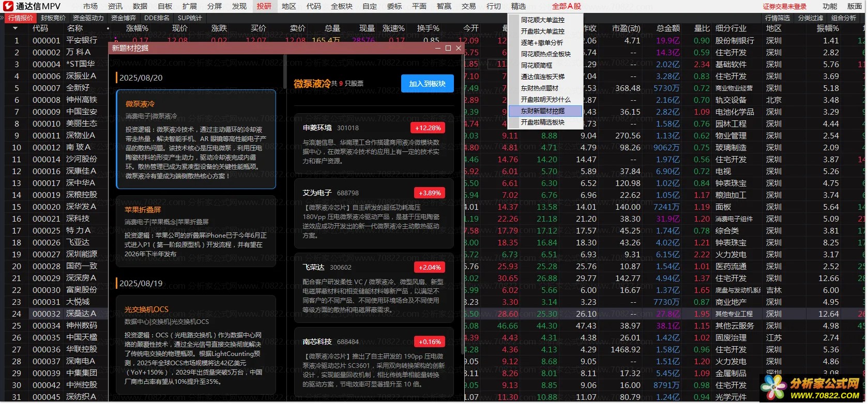
Task: Switch to the 资金驱动力 tab
Action: click(88, 18)
